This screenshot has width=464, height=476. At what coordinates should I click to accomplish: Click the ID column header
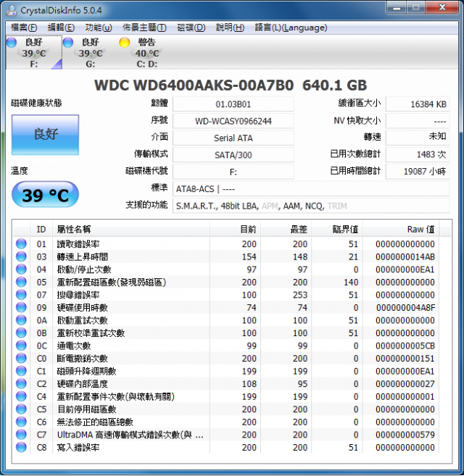pos(41,229)
